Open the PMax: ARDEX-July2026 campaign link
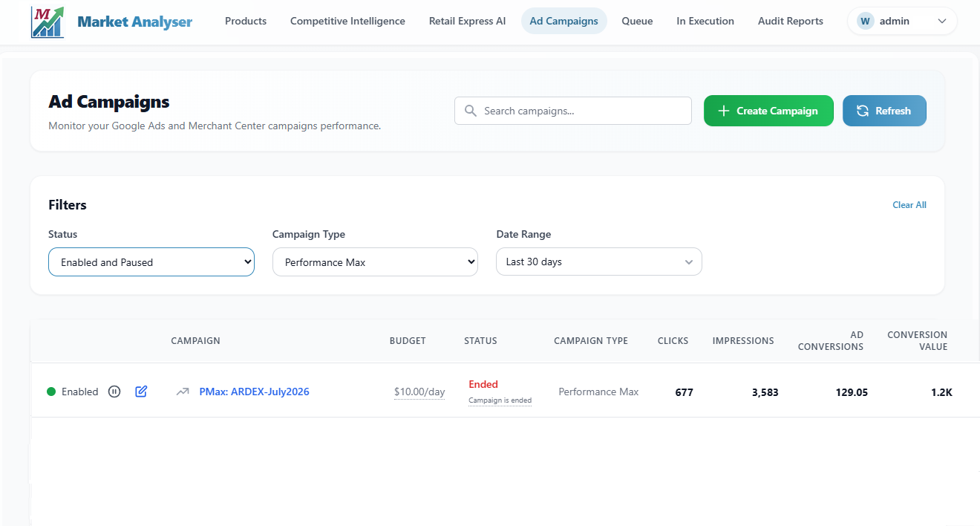Image resolution: width=980 pixels, height=526 pixels. 254,392
